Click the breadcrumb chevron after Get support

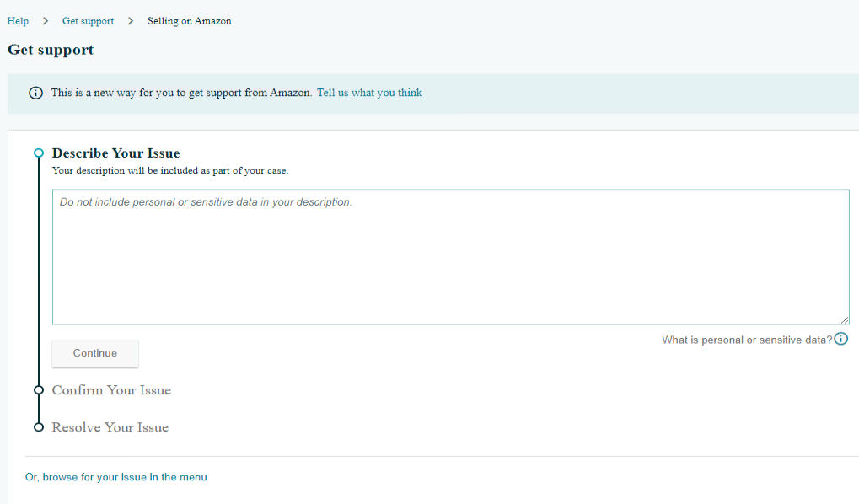[131, 21]
